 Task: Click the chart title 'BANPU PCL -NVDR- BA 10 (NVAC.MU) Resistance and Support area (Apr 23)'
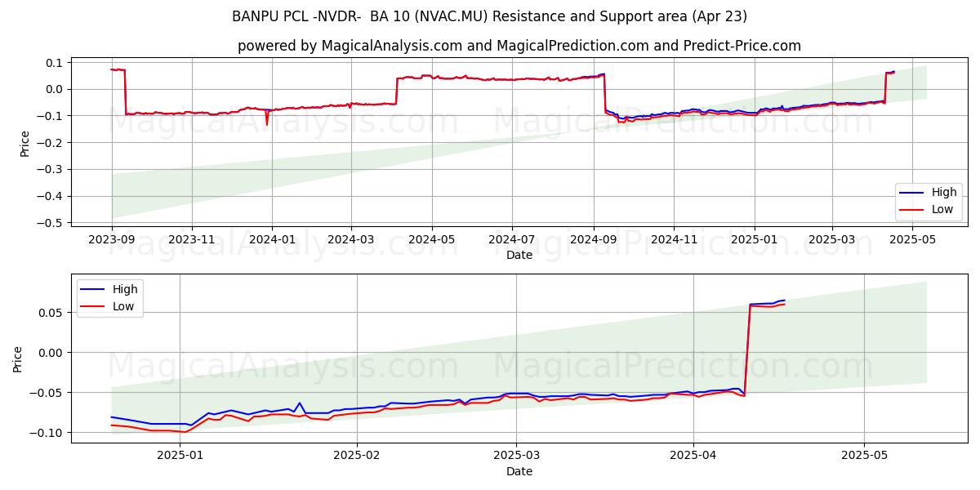pos(489,16)
